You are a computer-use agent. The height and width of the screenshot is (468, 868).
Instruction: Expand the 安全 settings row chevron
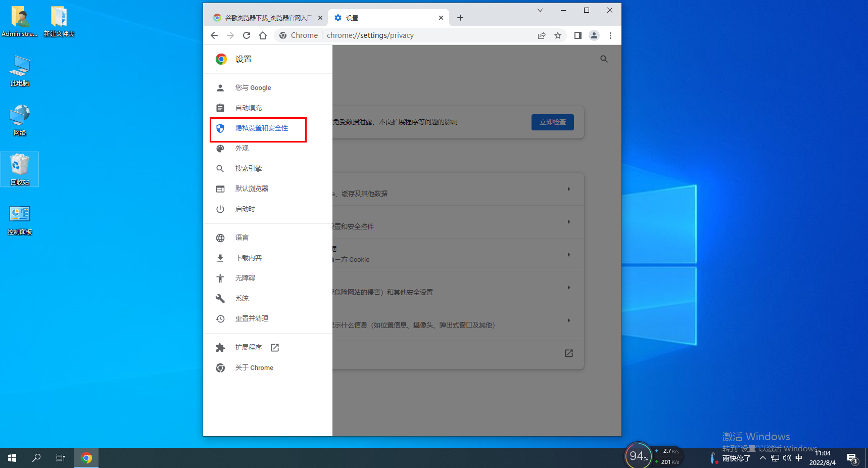click(x=569, y=288)
